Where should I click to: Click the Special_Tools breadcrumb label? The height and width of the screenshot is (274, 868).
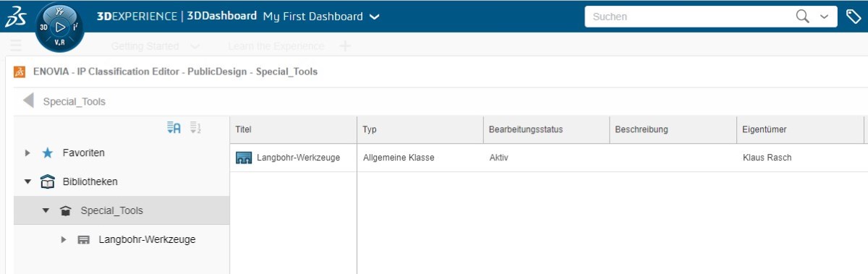75,101
